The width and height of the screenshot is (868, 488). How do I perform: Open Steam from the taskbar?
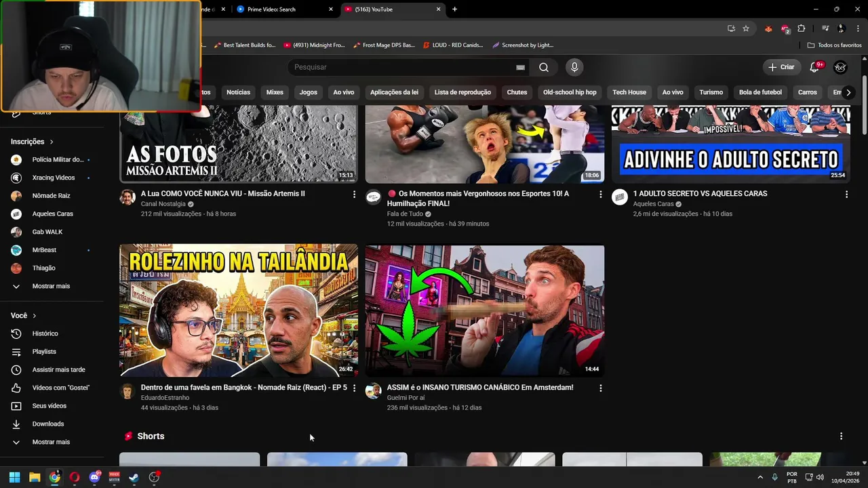click(134, 477)
